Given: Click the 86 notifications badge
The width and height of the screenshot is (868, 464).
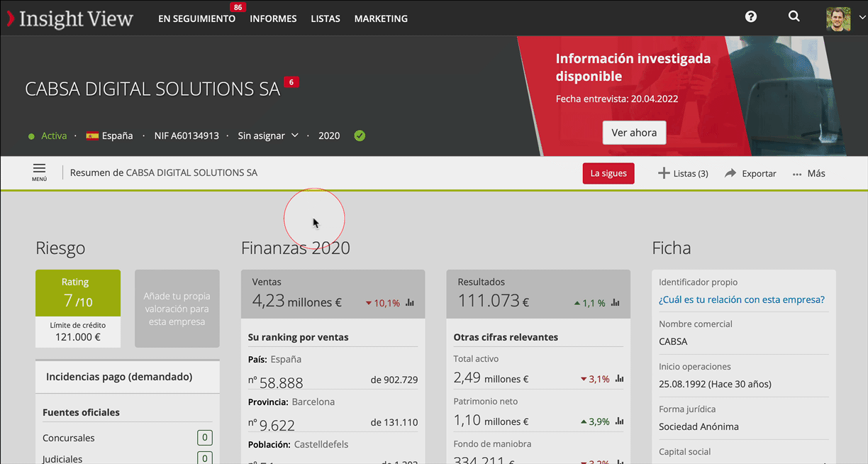Looking at the screenshot, I should (x=238, y=7).
